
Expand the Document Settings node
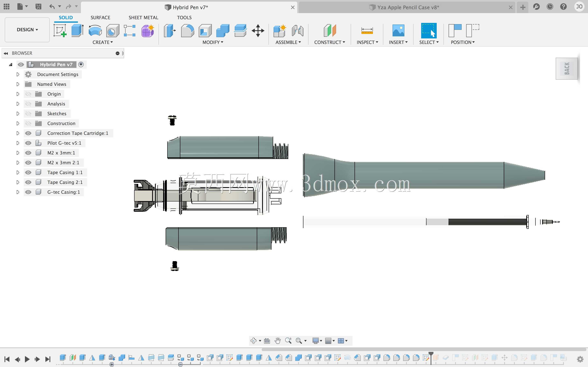tap(18, 74)
